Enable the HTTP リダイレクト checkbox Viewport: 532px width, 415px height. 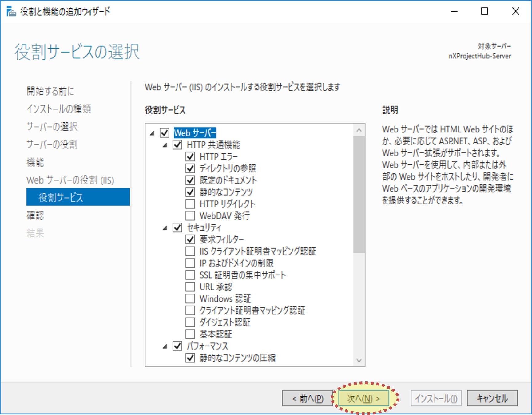[x=190, y=204]
